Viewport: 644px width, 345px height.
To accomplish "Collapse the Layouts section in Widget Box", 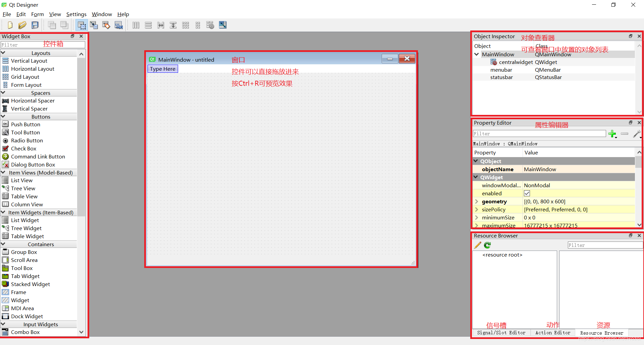I will tap(3, 53).
